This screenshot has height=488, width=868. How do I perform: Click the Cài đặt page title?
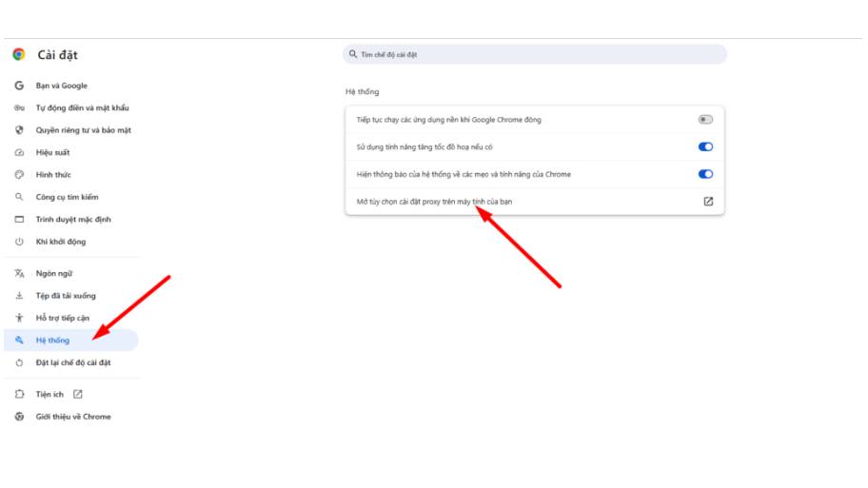[57, 55]
